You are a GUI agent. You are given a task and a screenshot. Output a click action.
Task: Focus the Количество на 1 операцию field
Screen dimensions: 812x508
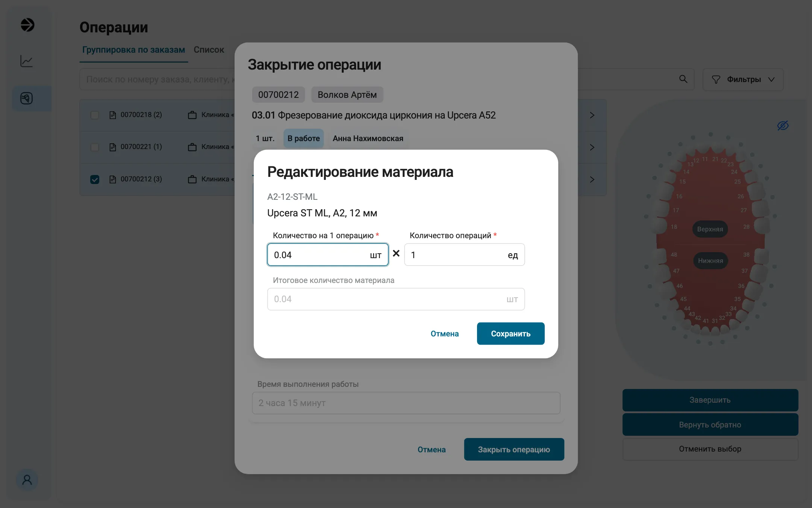pyautogui.click(x=327, y=255)
